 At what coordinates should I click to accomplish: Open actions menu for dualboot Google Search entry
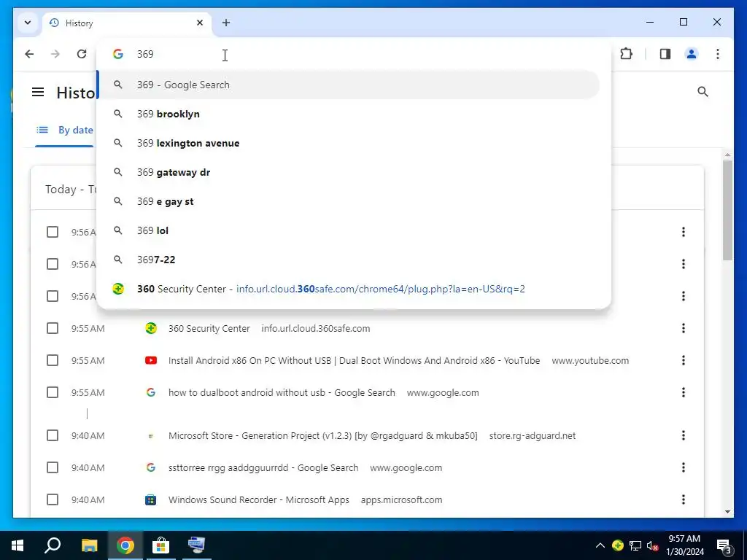pyautogui.click(x=683, y=392)
